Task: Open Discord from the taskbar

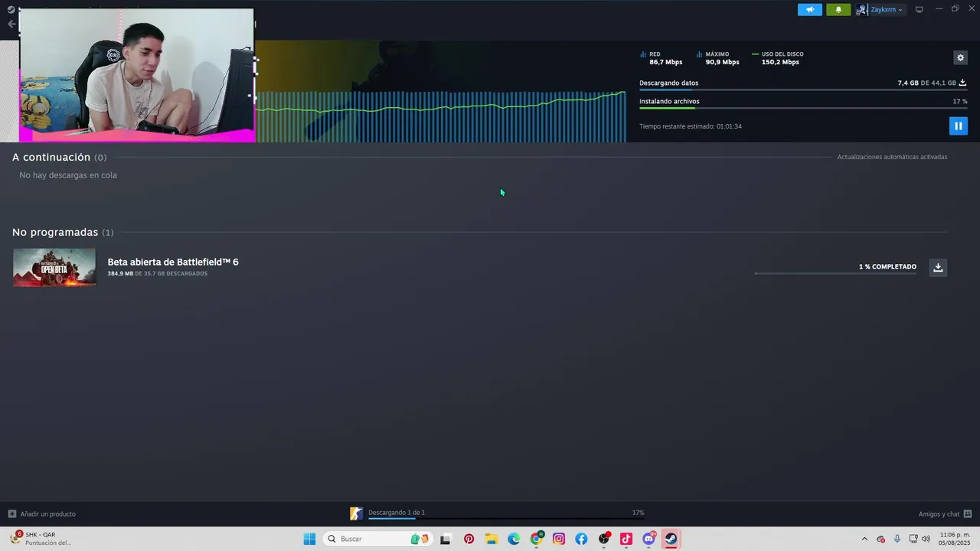Action: tap(649, 539)
